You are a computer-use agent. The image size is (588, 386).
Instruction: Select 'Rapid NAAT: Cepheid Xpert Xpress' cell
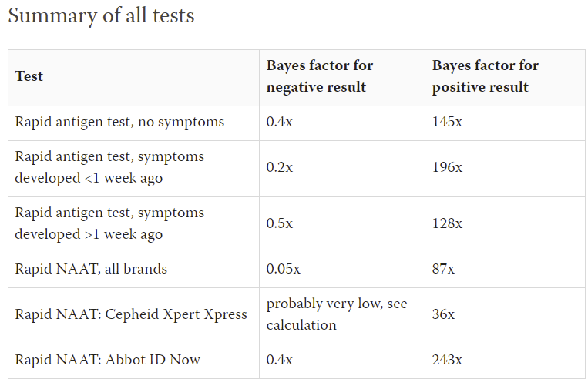[131, 314]
